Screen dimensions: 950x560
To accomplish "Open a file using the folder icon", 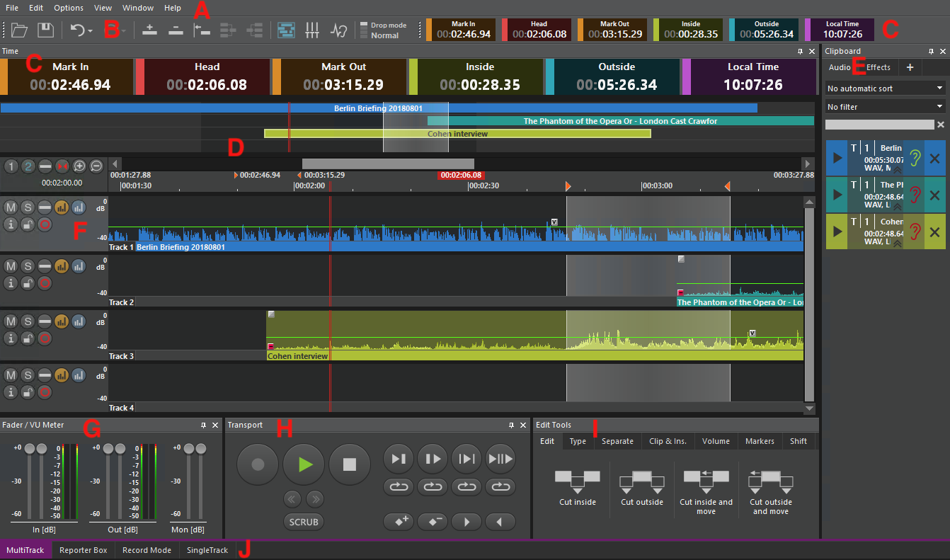I will click(19, 30).
